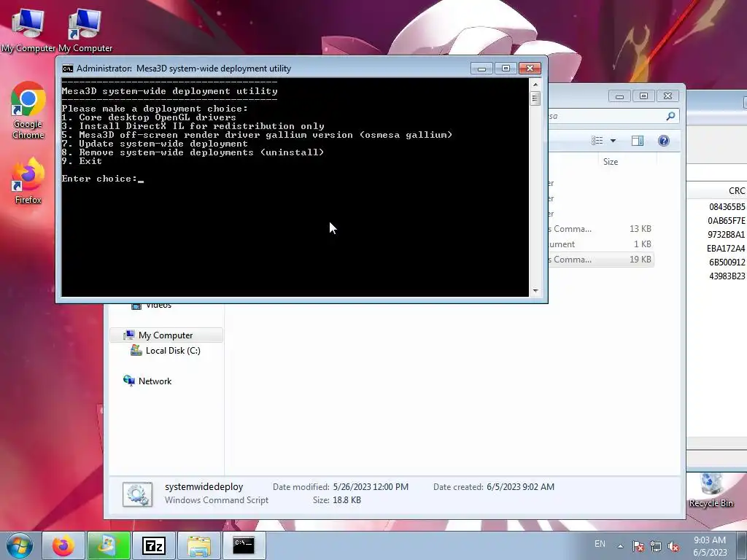Select CRC value 084365B5 in 7-Zip window
747x560 pixels.
click(x=727, y=206)
